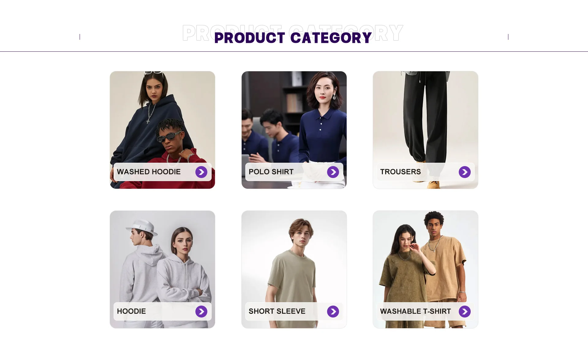Tap the Short Sleeve arrow icon
588x364 pixels.
tap(333, 312)
